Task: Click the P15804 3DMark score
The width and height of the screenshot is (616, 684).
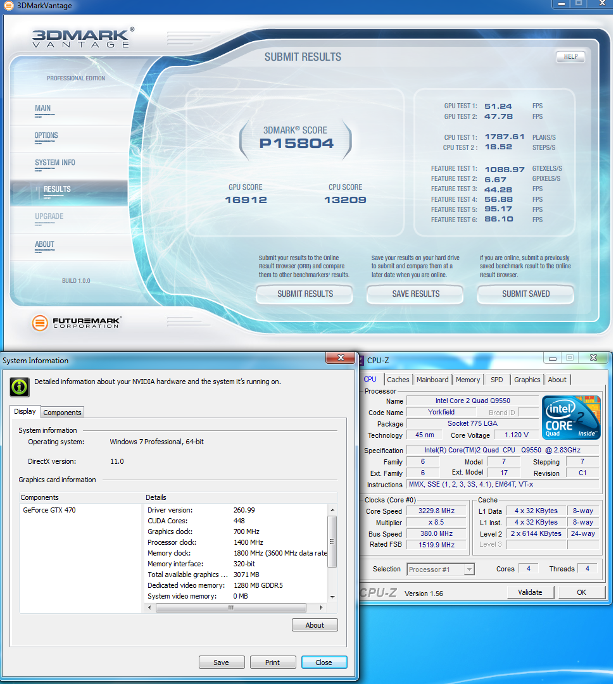Action: click(296, 144)
